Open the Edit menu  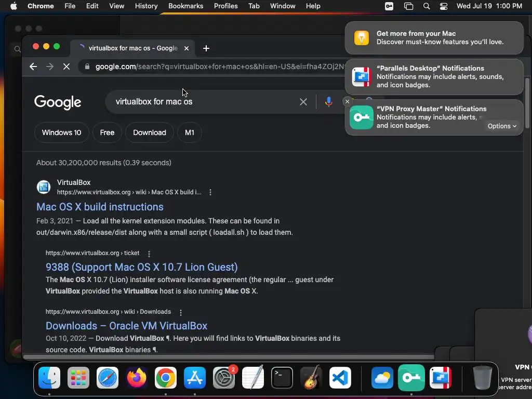click(x=92, y=6)
